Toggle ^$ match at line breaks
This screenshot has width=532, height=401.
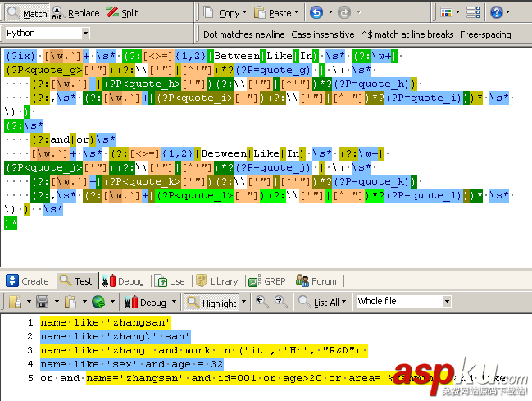407,34
